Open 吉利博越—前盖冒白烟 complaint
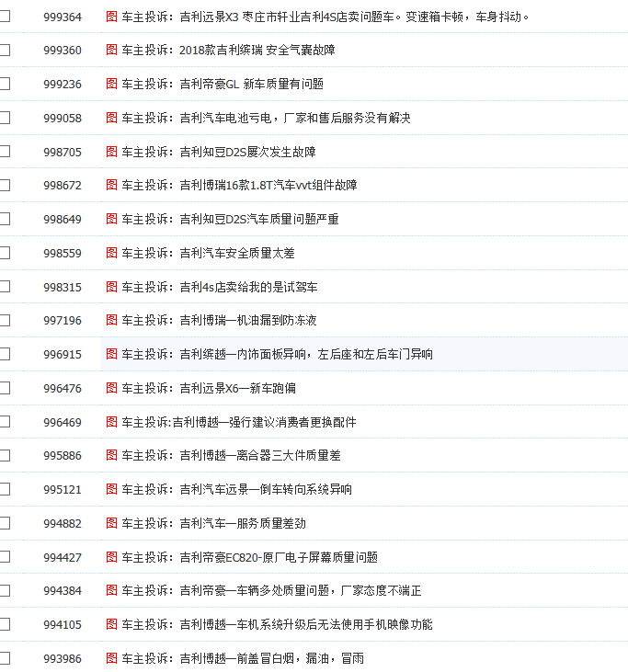Screen dimensions: 628x672 [243, 657]
